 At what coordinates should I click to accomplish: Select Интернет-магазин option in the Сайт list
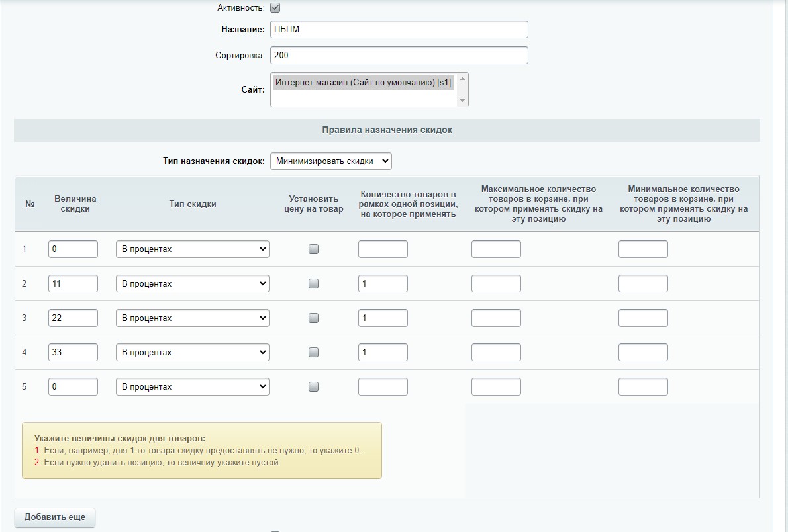pyautogui.click(x=363, y=83)
